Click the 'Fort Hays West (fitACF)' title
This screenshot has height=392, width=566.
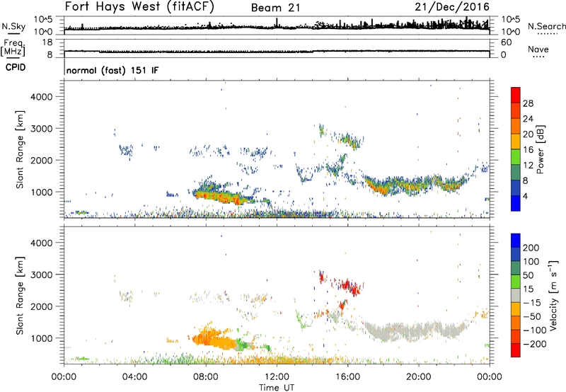(x=139, y=7)
